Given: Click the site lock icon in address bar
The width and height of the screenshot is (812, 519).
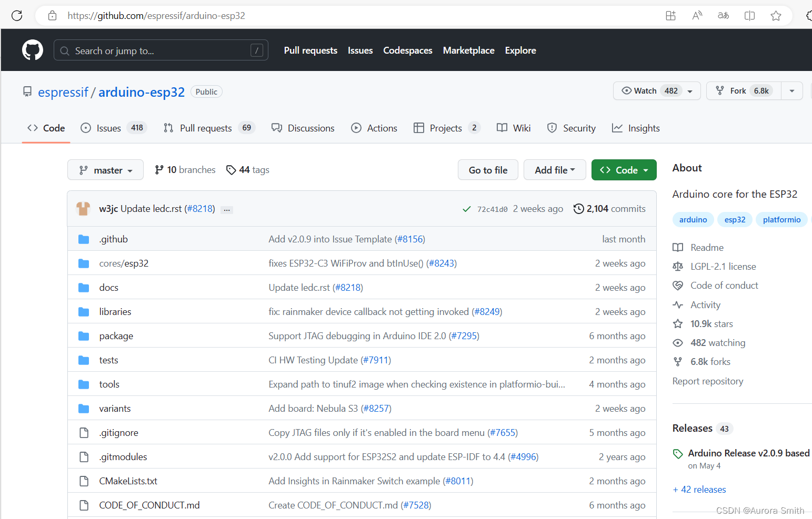Looking at the screenshot, I should [52, 16].
